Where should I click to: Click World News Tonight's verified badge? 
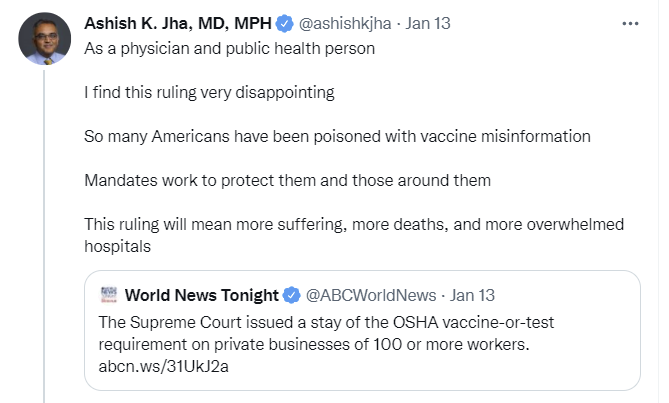click(x=292, y=295)
